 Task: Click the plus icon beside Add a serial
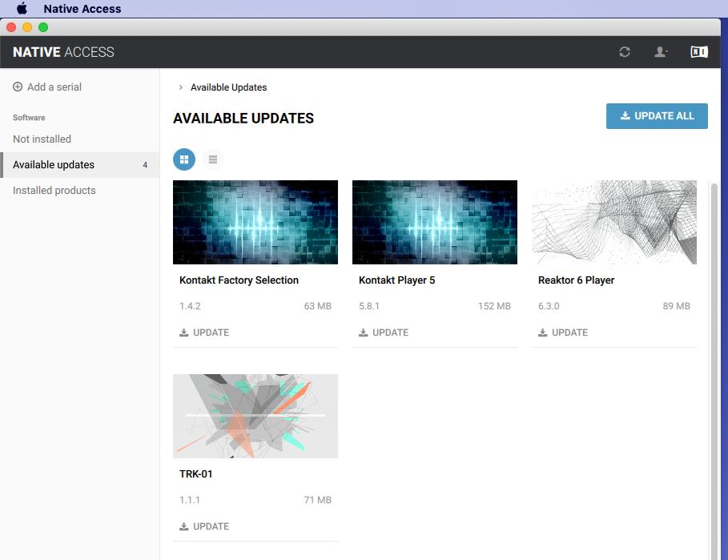point(18,87)
